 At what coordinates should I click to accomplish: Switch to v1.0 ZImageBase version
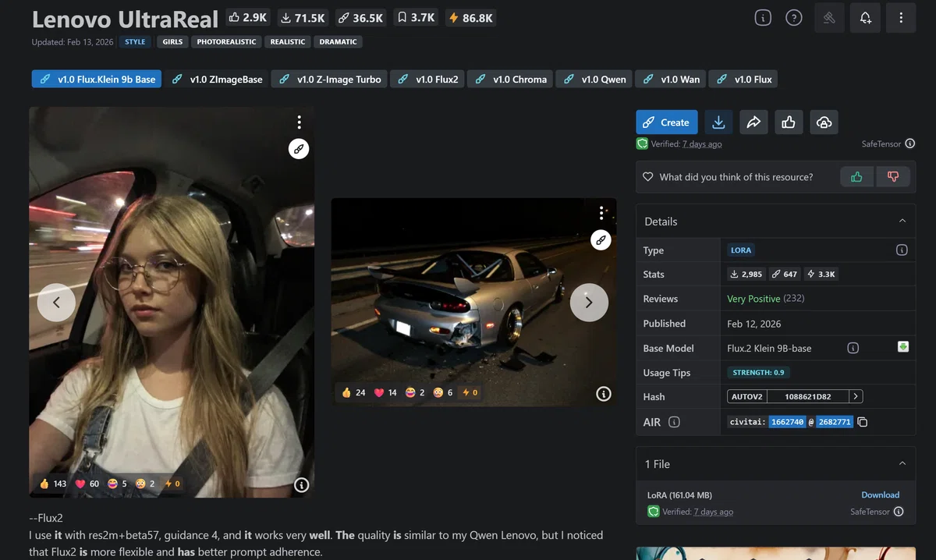point(217,79)
